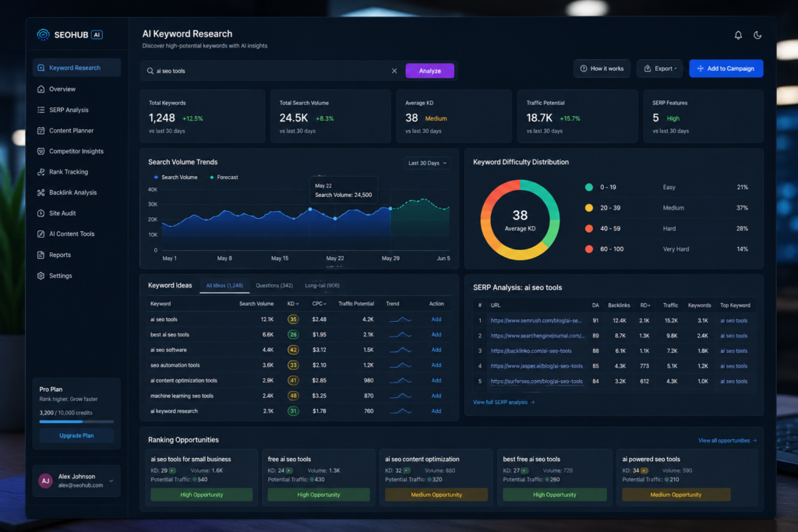The height and width of the screenshot is (532, 798).
Task: Click High Opportunity on free ai seo tools
Action: point(319,495)
